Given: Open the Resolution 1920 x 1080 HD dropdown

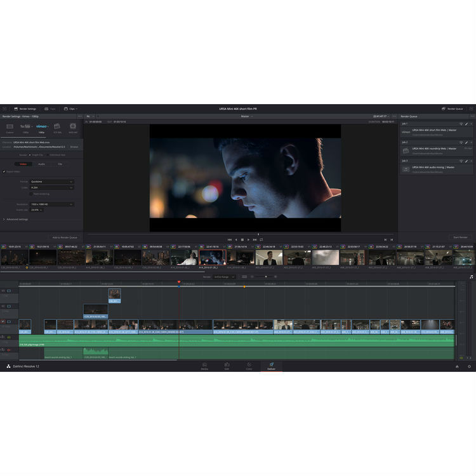Looking at the screenshot, I should [x=52, y=204].
